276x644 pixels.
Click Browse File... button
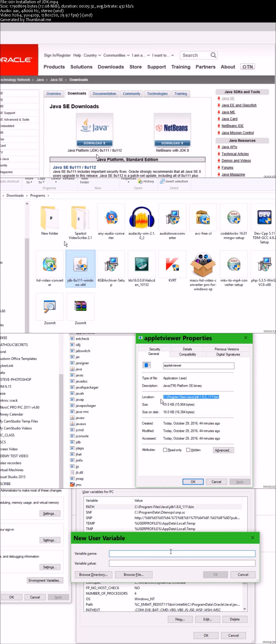133,575
